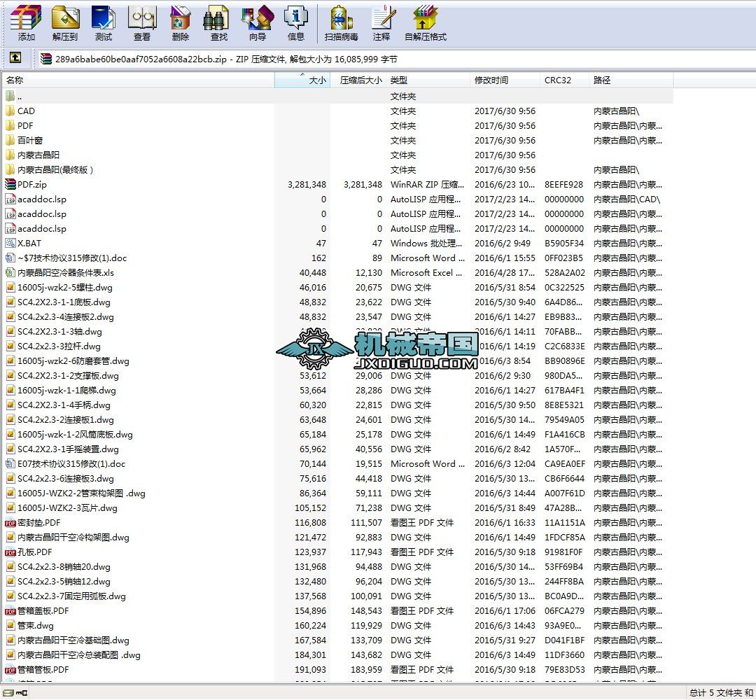The height and width of the screenshot is (700, 756).
Task: Select SC4.2X2.3-1-2支撑板.dwg file
Action: [337, 376]
